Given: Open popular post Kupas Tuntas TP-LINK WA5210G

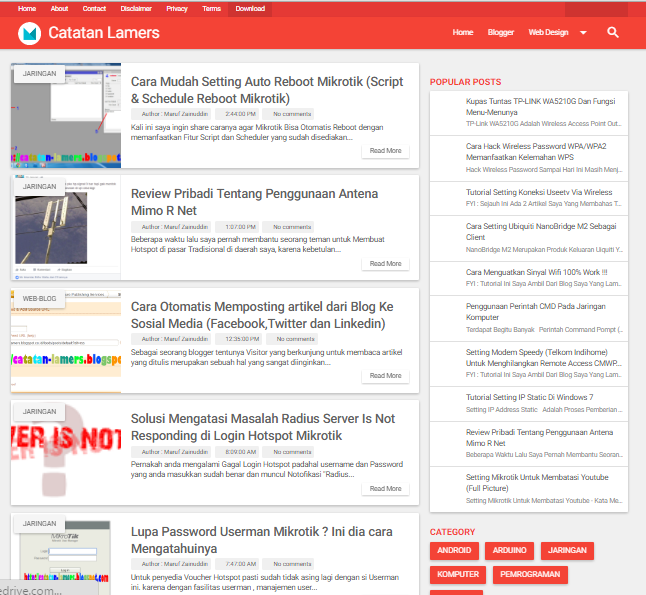Looking at the screenshot, I should coord(540,107).
